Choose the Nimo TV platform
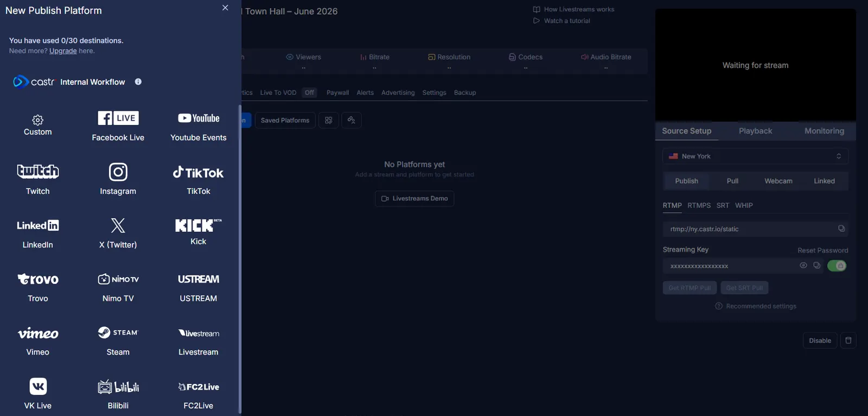The height and width of the screenshot is (416, 868). click(118, 287)
